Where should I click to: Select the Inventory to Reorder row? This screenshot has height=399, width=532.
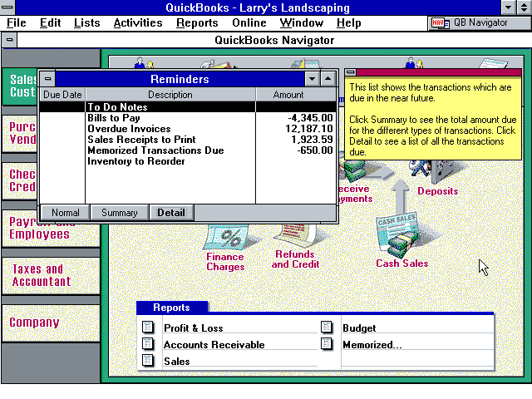(x=188, y=161)
